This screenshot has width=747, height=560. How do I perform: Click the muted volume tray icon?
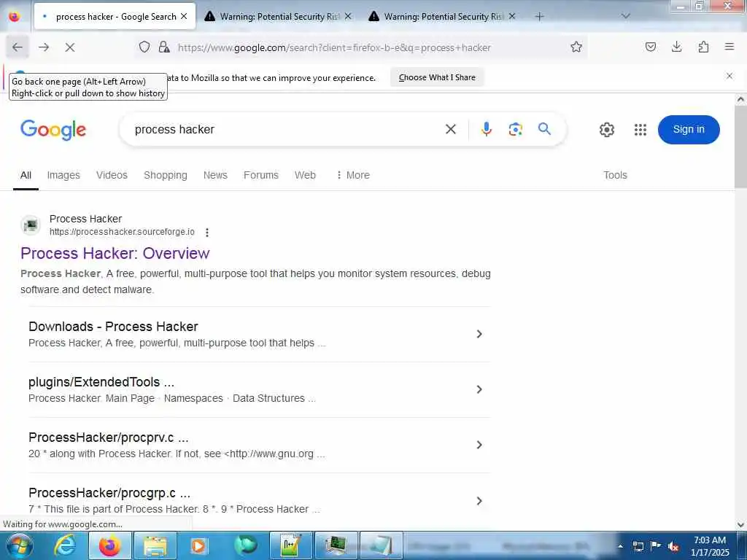click(x=673, y=546)
